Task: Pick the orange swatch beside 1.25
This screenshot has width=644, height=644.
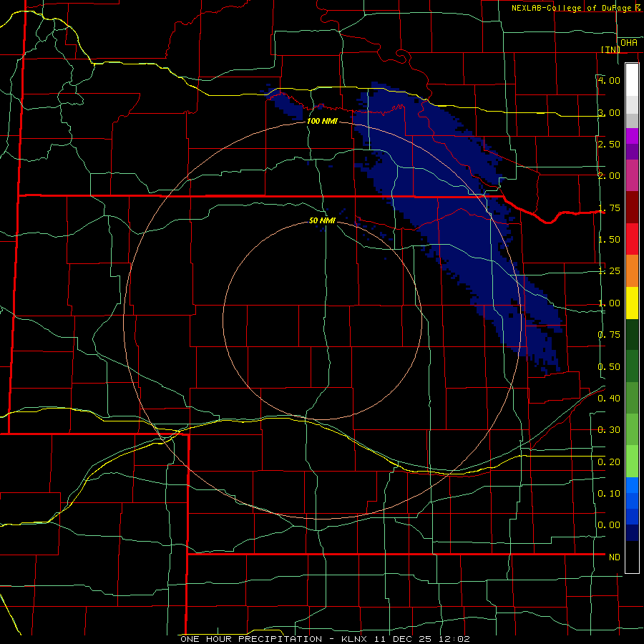Action: [x=632, y=270]
